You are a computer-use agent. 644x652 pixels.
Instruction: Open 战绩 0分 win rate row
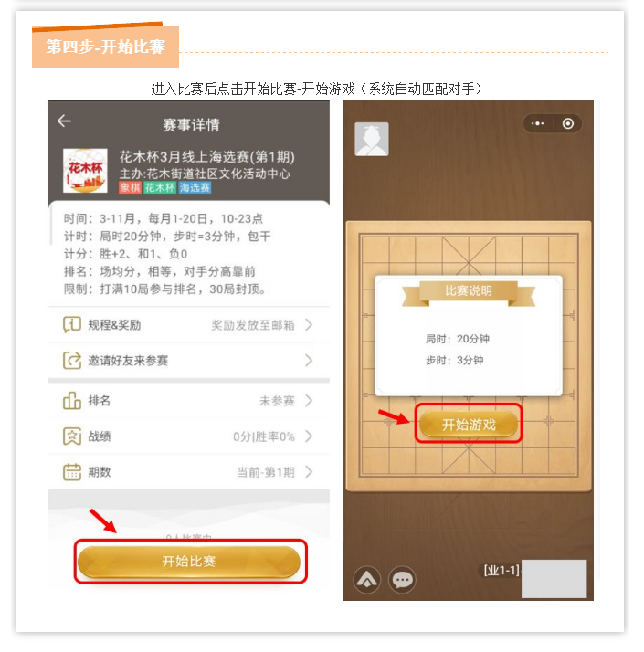pos(189,436)
